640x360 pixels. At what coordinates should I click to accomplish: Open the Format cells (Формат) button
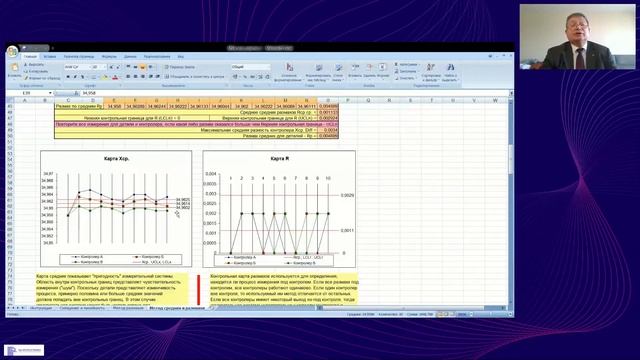click(x=382, y=70)
